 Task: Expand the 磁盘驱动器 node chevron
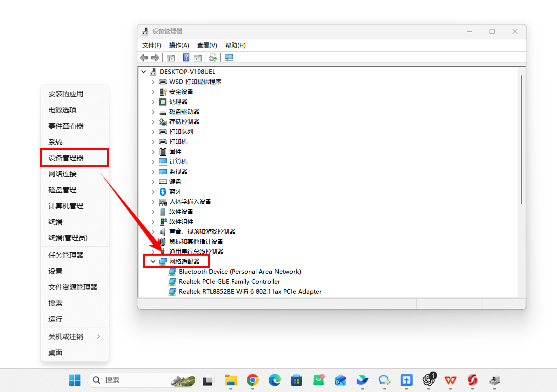[x=153, y=112]
